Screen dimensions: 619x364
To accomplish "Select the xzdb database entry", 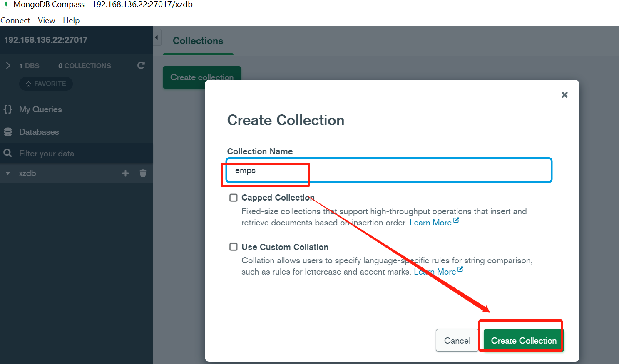I will tap(27, 173).
